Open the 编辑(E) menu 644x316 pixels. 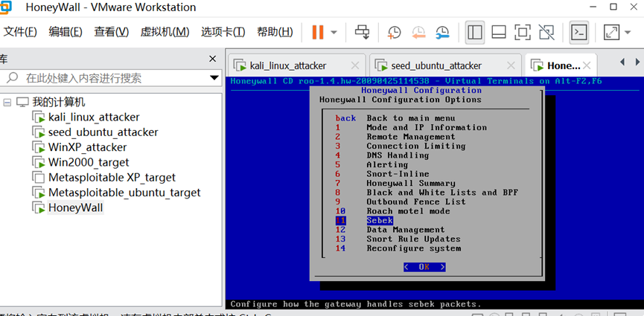66,32
